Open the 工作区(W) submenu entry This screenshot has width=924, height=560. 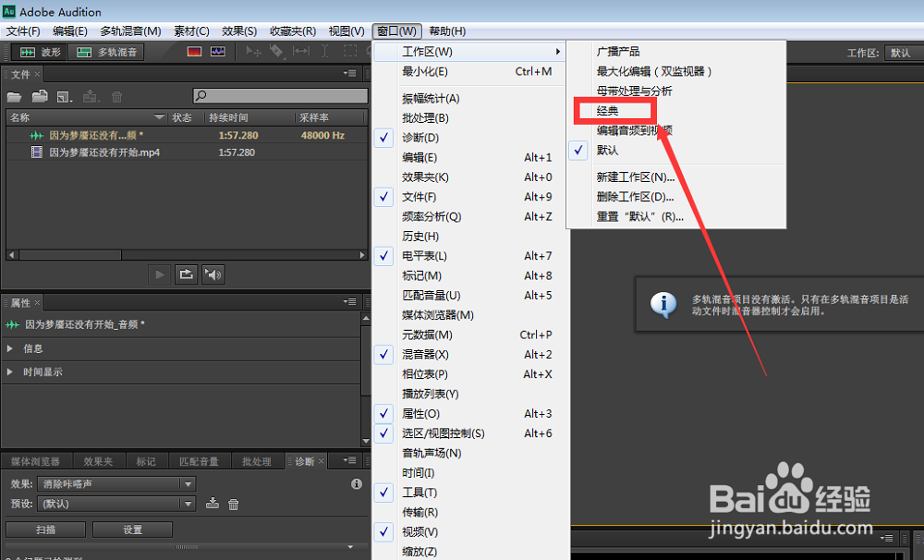pos(471,51)
